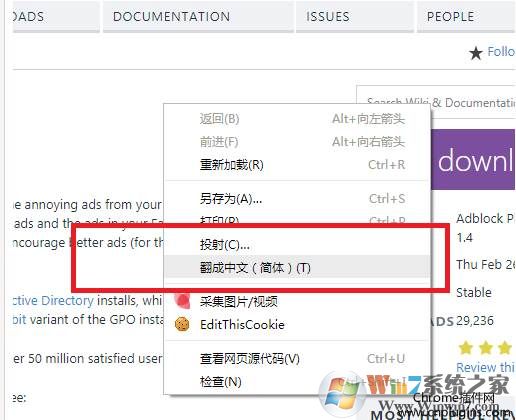
Task: Click the Adblock release title text
Action: pyautogui.click(x=486, y=219)
